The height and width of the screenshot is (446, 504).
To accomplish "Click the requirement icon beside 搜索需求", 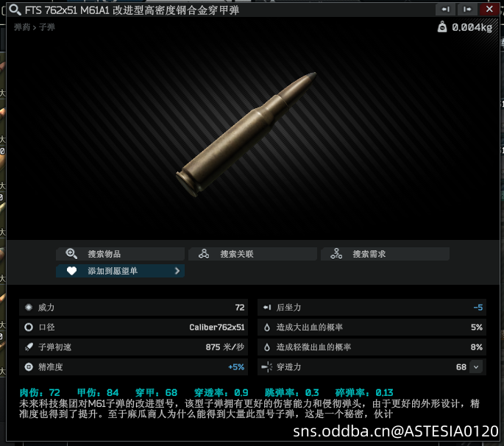I will 336,254.
